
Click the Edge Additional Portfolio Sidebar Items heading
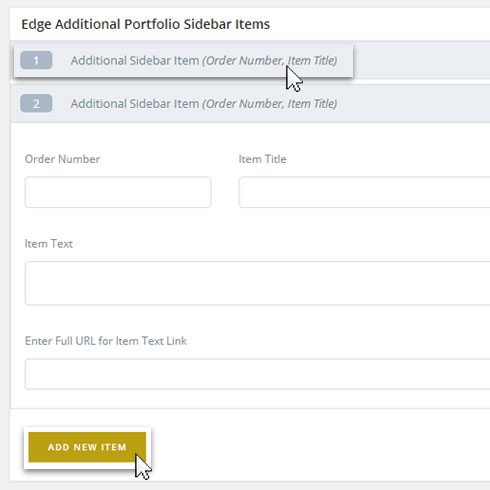tap(146, 24)
